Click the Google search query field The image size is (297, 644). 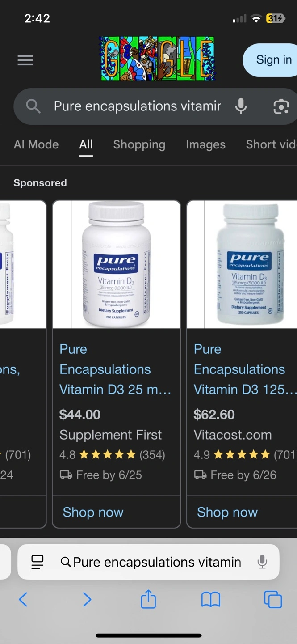[137, 106]
